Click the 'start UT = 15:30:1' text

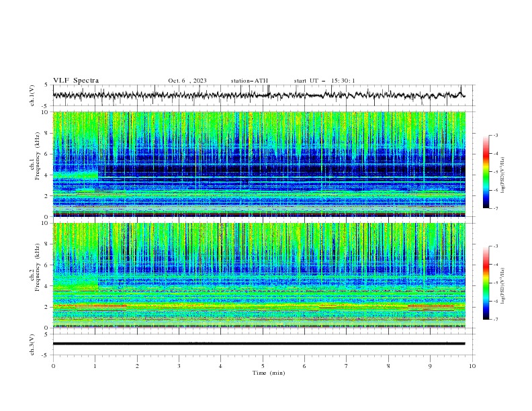pyautogui.click(x=324, y=81)
